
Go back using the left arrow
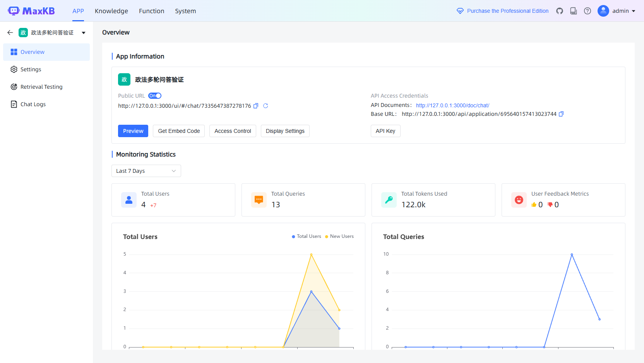click(10, 33)
